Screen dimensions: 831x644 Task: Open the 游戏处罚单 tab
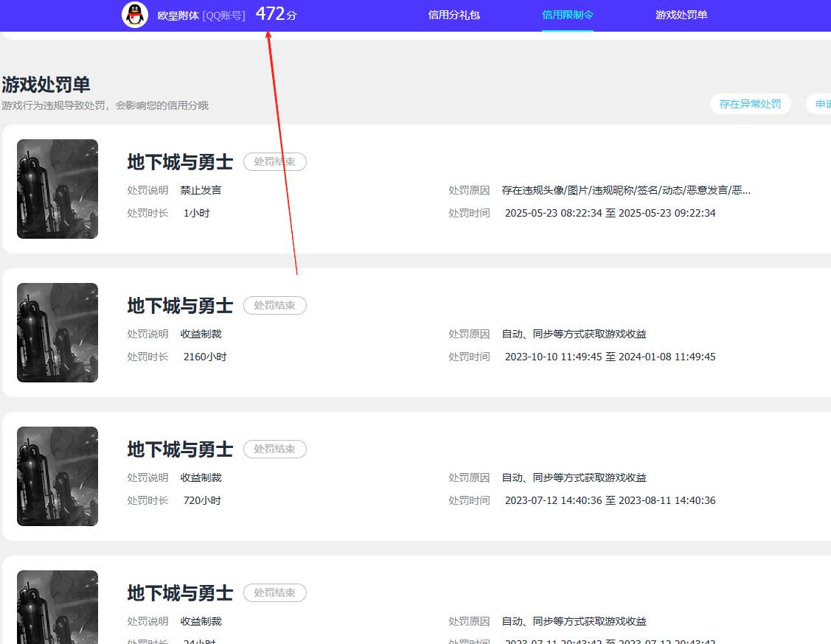point(681,14)
